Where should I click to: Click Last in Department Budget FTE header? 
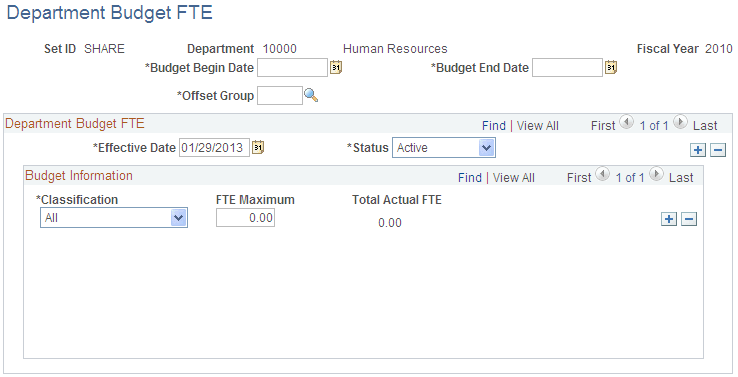tap(705, 126)
